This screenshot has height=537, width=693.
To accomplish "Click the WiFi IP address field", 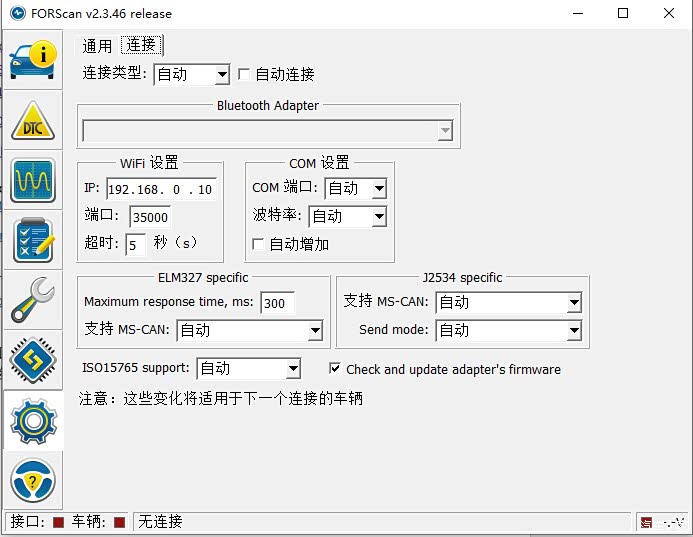I will 160,189.
